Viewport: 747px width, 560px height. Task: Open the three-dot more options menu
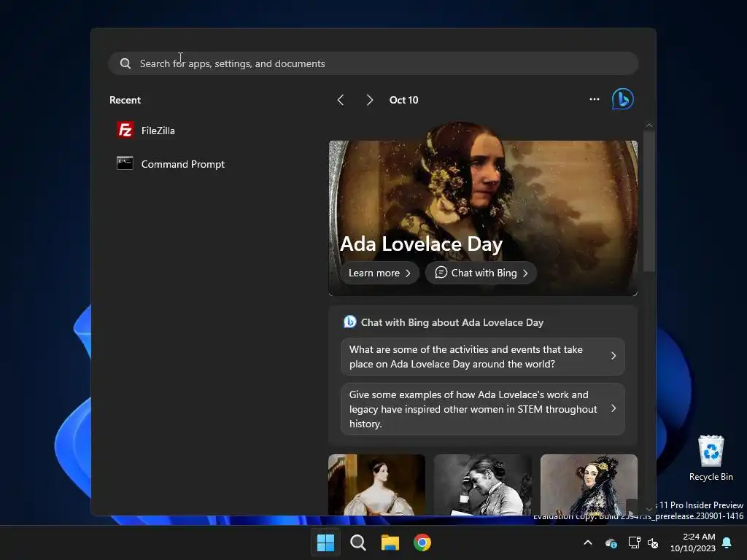[594, 99]
